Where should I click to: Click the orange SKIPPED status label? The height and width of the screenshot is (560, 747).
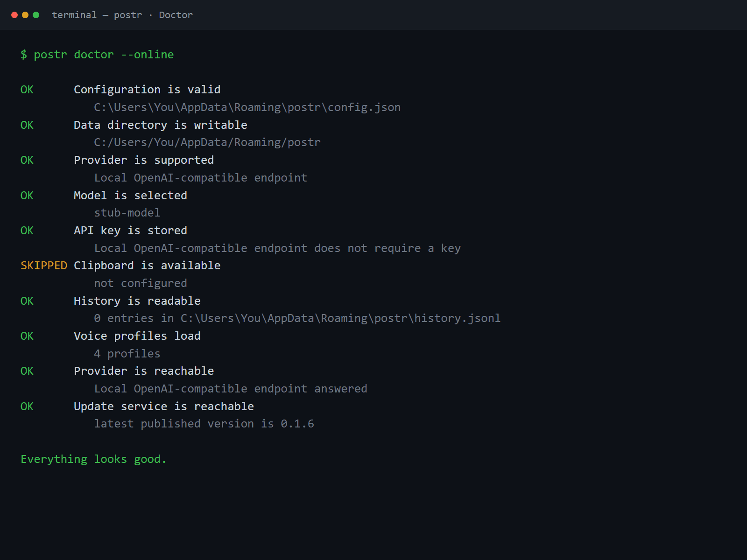point(44,266)
